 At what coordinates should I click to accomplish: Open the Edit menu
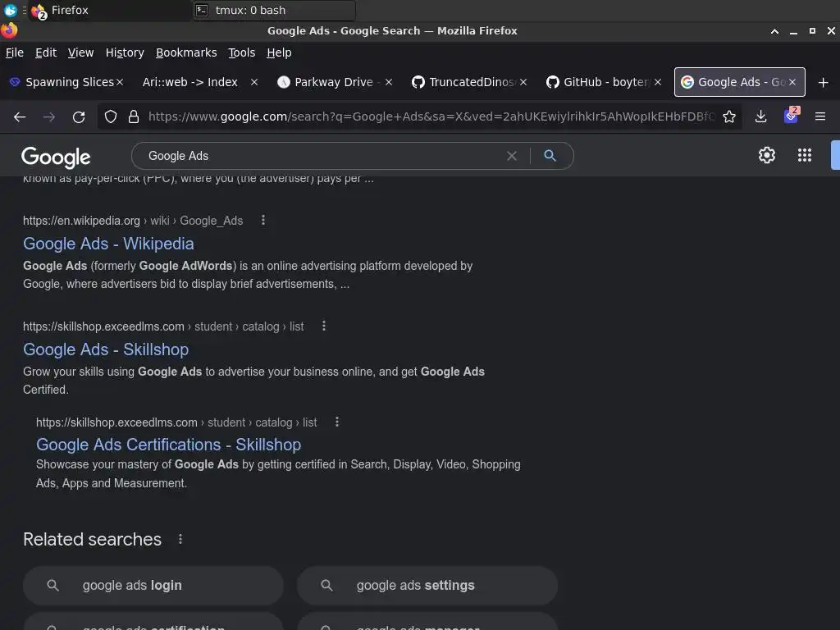click(x=46, y=52)
